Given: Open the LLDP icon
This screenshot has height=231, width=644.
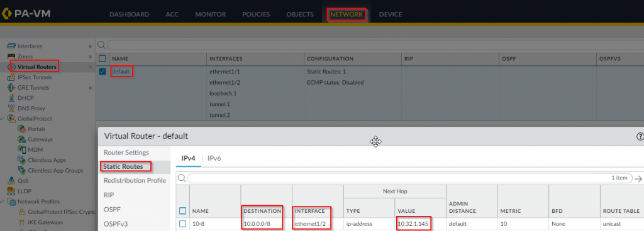Looking at the screenshot, I should (11, 191).
